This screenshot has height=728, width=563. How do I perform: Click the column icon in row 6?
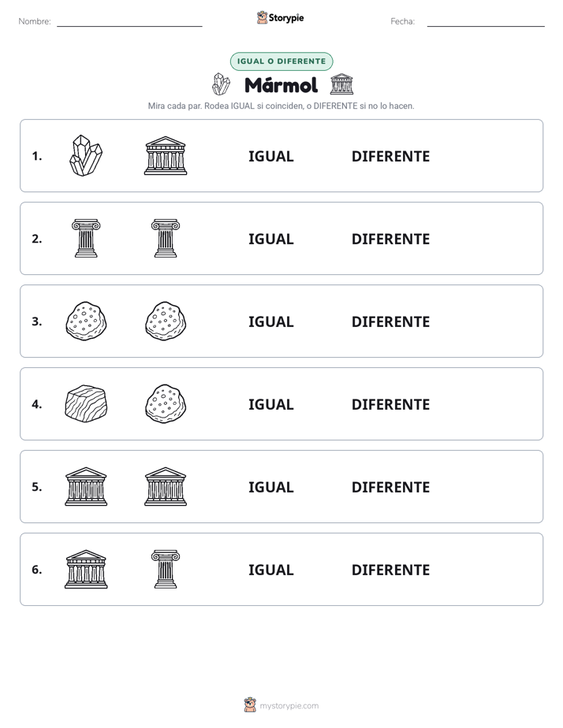(166, 569)
